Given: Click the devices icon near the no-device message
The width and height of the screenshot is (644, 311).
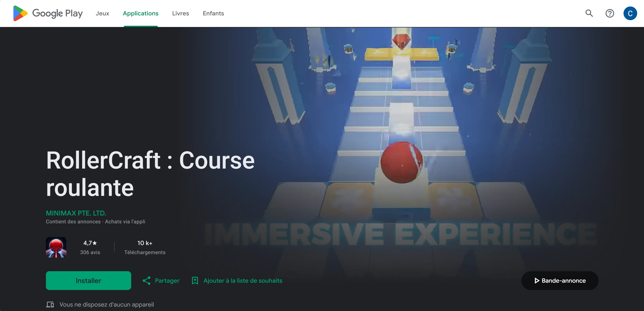Looking at the screenshot, I should (x=50, y=305).
